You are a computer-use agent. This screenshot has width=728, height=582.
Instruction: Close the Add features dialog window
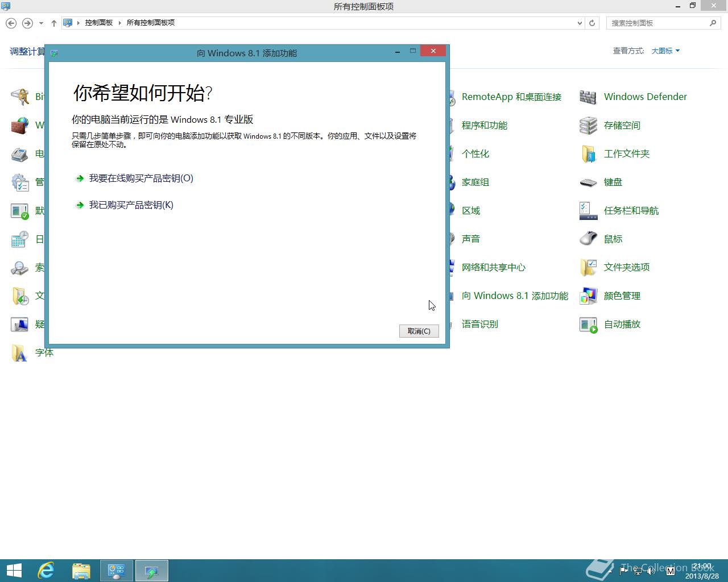click(x=433, y=51)
